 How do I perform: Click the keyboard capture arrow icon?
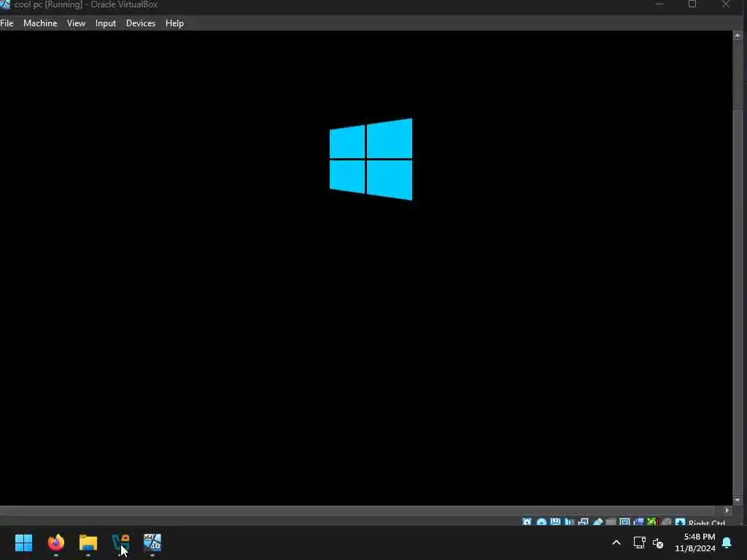point(681,522)
